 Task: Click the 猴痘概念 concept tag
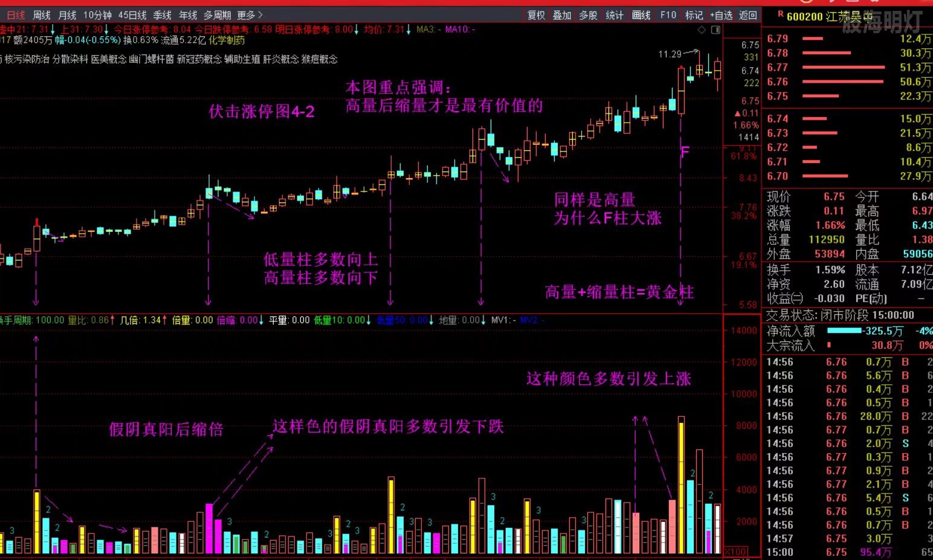tap(320, 59)
